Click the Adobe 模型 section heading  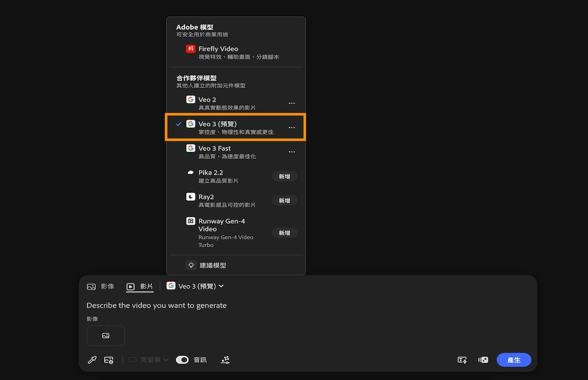[195, 27]
